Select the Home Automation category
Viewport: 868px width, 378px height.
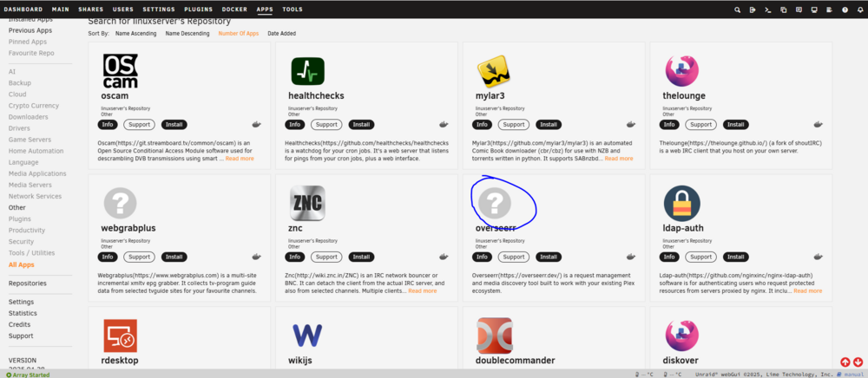click(36, 151)
